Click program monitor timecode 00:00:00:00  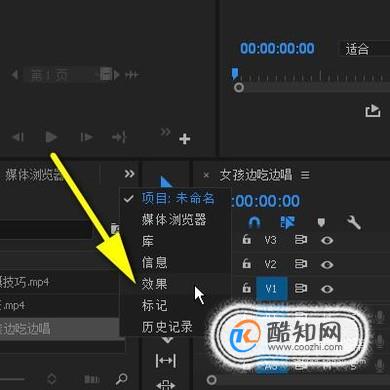coord(277,48)
